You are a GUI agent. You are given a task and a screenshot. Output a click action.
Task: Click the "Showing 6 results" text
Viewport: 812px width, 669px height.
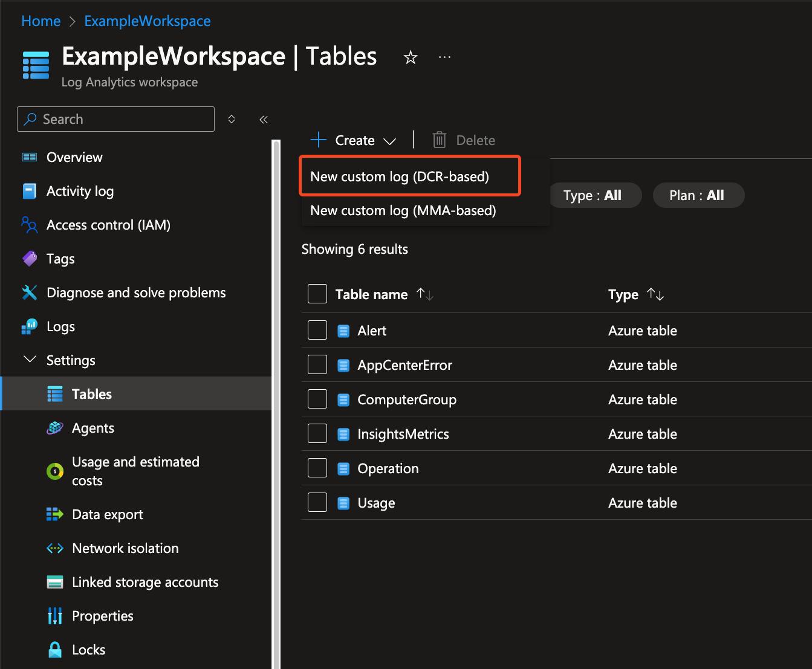pyautogui.click(x=355, y=249)
